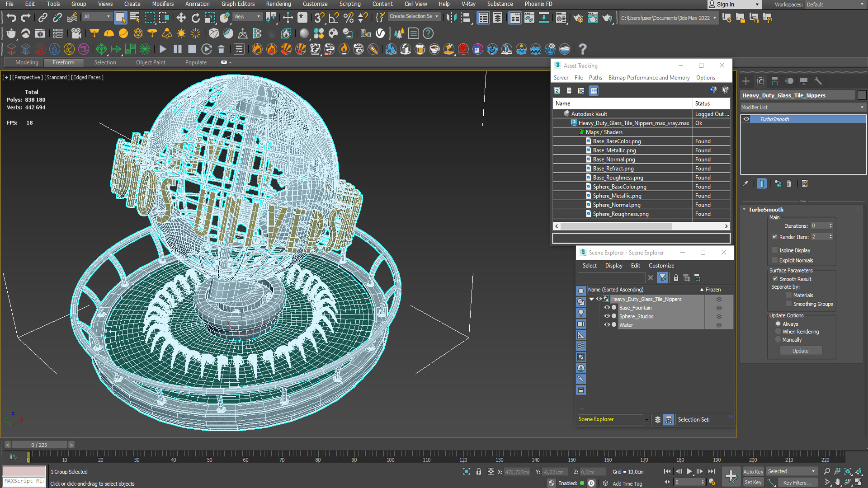
Task: Click Display Lights icon in Scene Explorer
Action: 581,313
